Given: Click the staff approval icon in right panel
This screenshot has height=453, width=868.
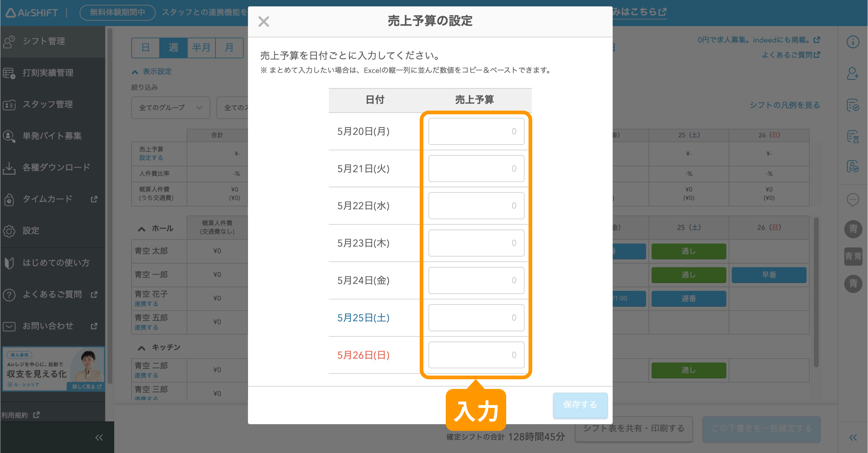Looking at the screenshot, I should [x=853, y=166].
